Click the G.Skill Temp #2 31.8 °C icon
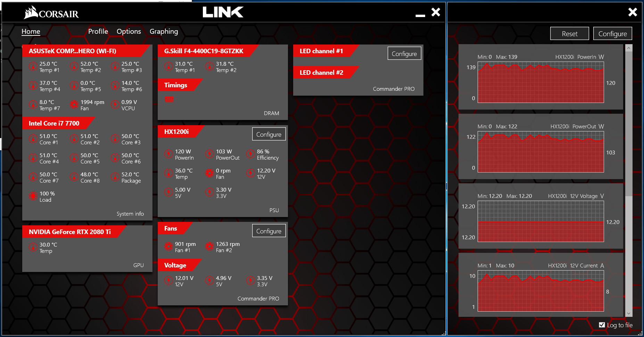Screen dimensions: 644x337 (x=209, y=66)
